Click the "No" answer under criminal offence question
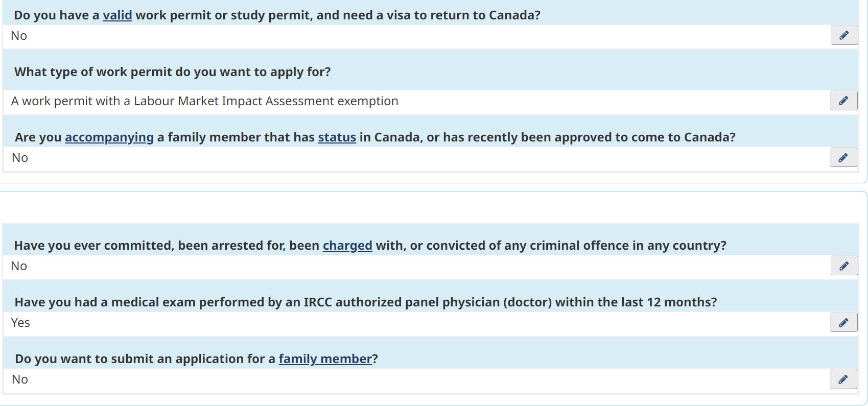The height and width of the screenshot is (406, 868). [19, 266]
